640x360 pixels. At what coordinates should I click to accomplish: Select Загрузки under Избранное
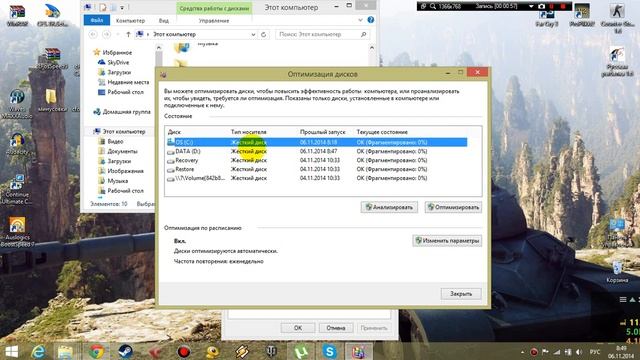pos(119,72)
